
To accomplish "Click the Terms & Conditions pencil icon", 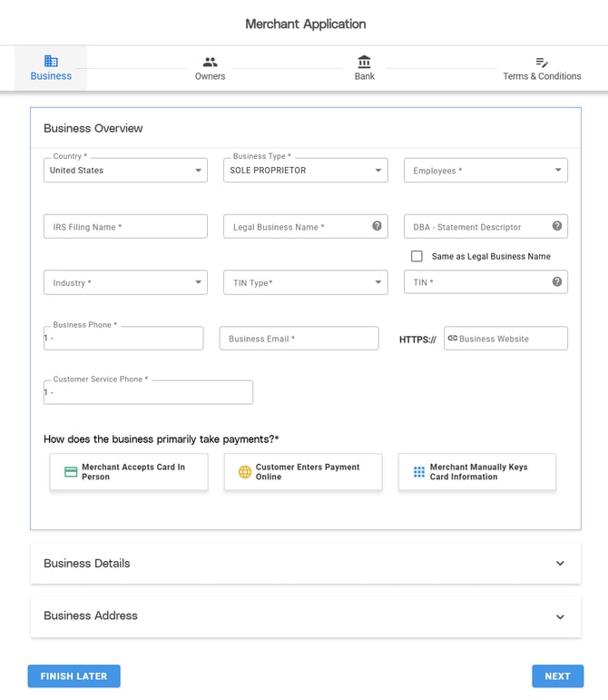I will coord(542,62).
